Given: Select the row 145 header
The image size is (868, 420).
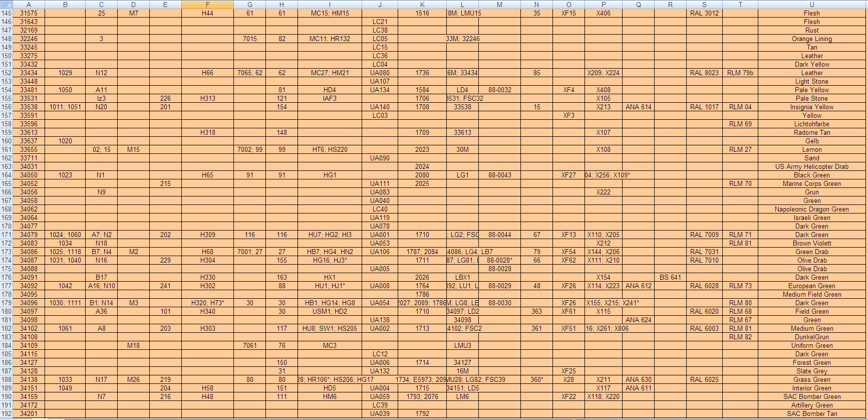Looking at the screenshot, I should pos(7,13).
